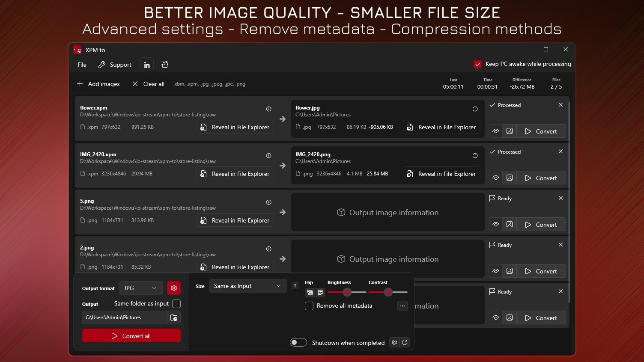Enable Same folder as input checkbox
Viewport: 644px width, 362px height.
click(x=176, y=304)
